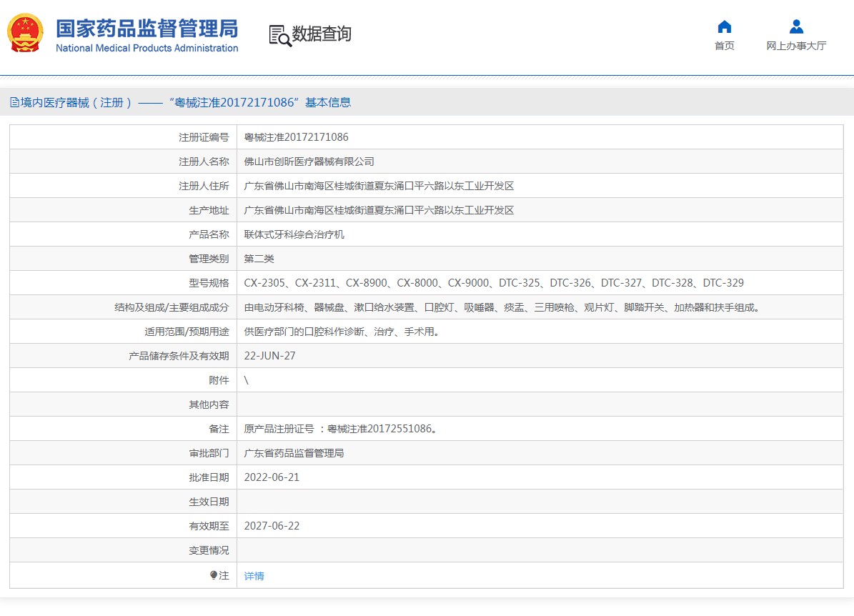Click the national emblem logo
Image resolution: width=854 pixels, height=616 pixels.
click(26, 33)
